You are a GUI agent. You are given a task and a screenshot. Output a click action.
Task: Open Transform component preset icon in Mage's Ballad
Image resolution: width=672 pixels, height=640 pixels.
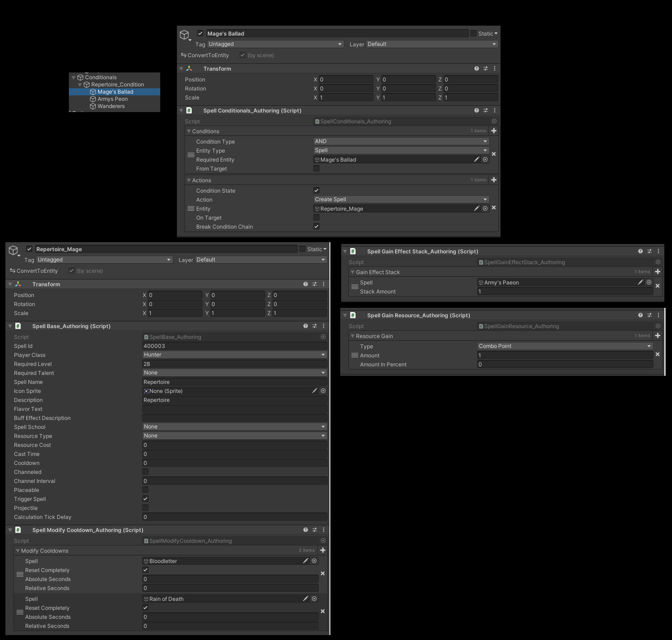click(485, 68)
